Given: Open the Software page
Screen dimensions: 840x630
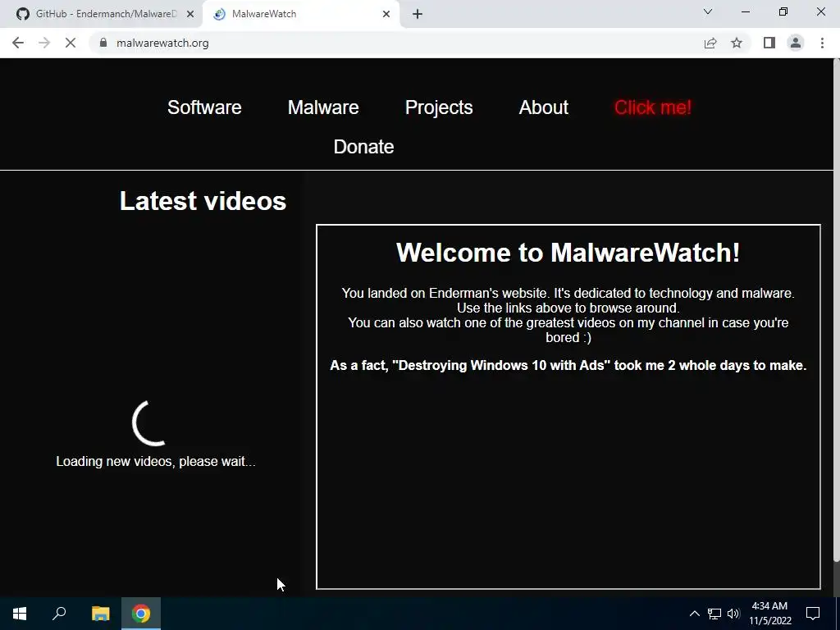Looking at the screenshot, I should 204,107.
